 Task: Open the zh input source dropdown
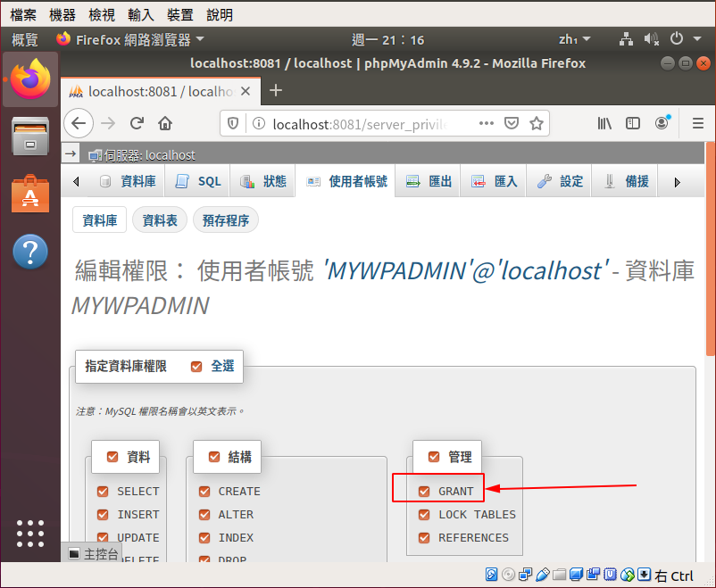point(574,40)
